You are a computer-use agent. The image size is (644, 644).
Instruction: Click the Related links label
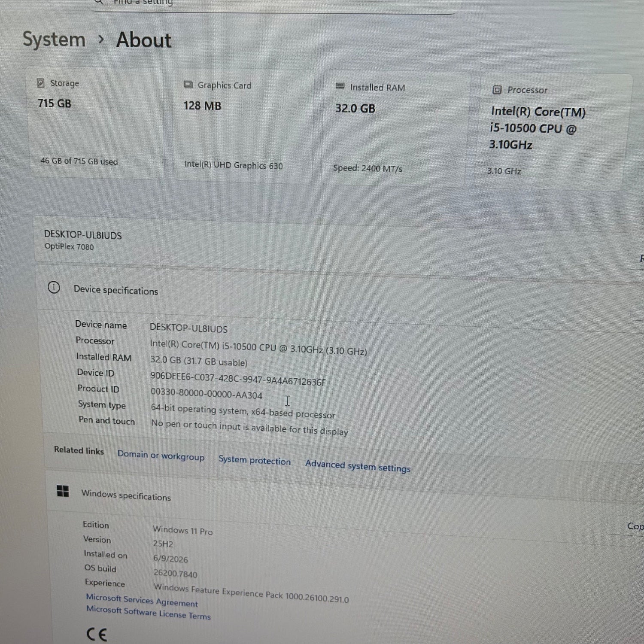(79, 450)
